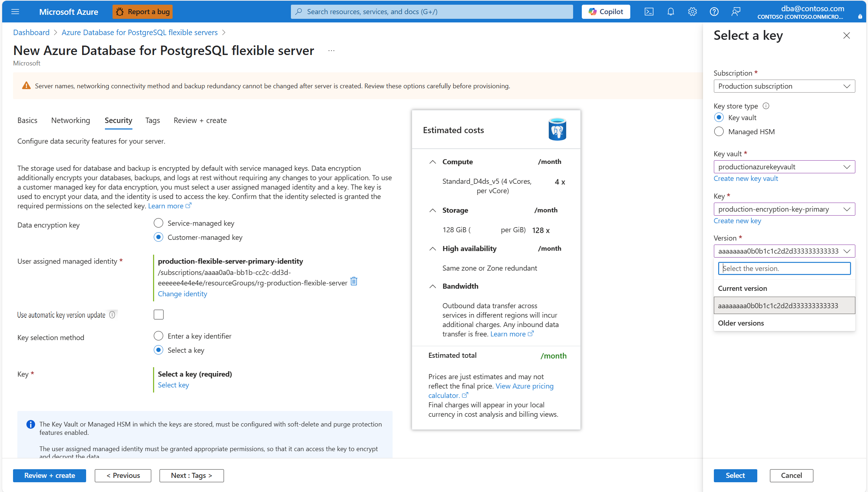868x492 pixels.
Task: Collapse the Compute cost section
Action: [x=433, y=162]
